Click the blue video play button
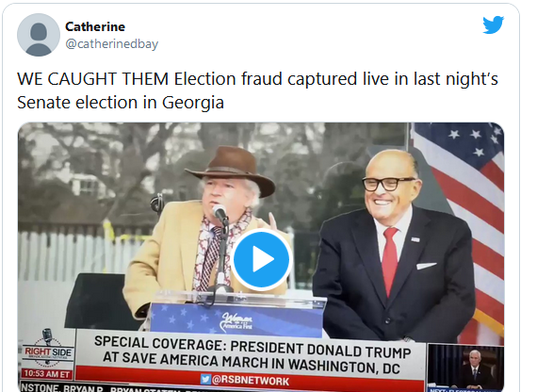This screenshot has width=537, height=392. (x=261, y=259)
